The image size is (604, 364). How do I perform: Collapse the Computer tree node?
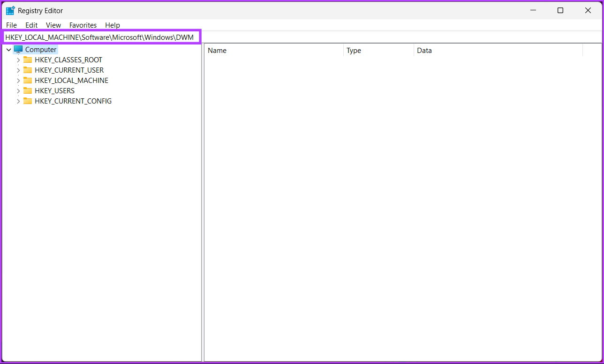tap(8, 50)
